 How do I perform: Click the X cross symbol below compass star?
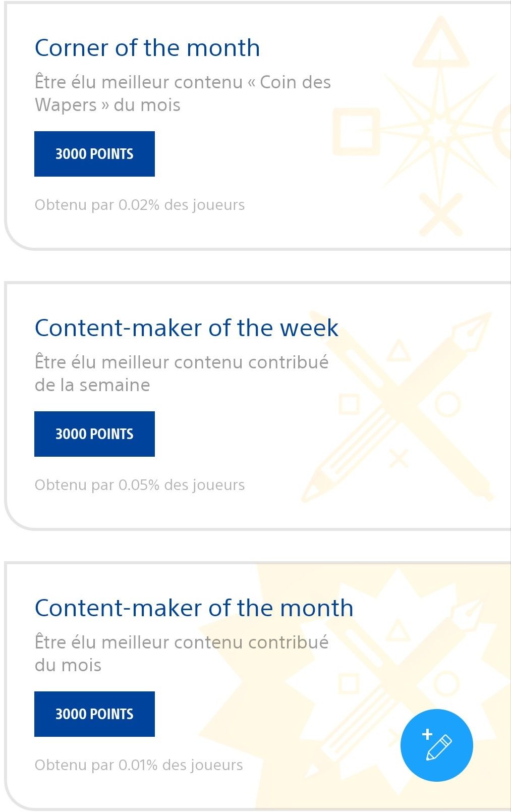441,214
